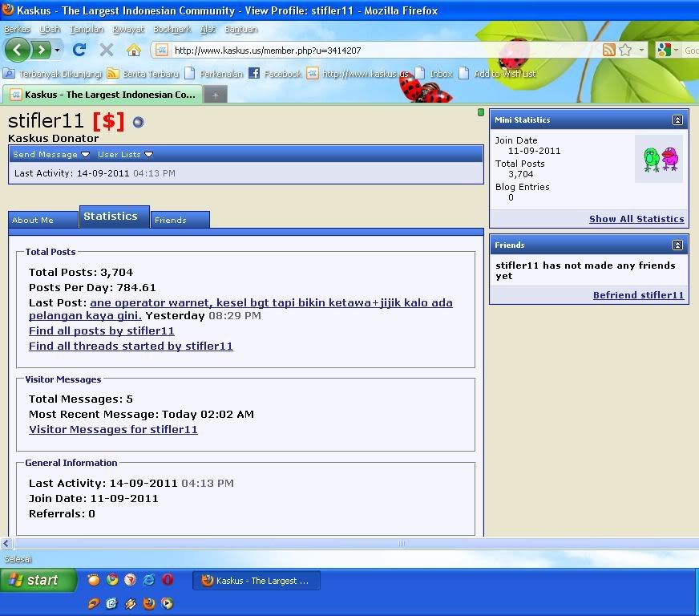This screenshot has height=616, width=699.
Task: Click the Posts Per Day: 784.61 text
Action: [x=92, y=288]
